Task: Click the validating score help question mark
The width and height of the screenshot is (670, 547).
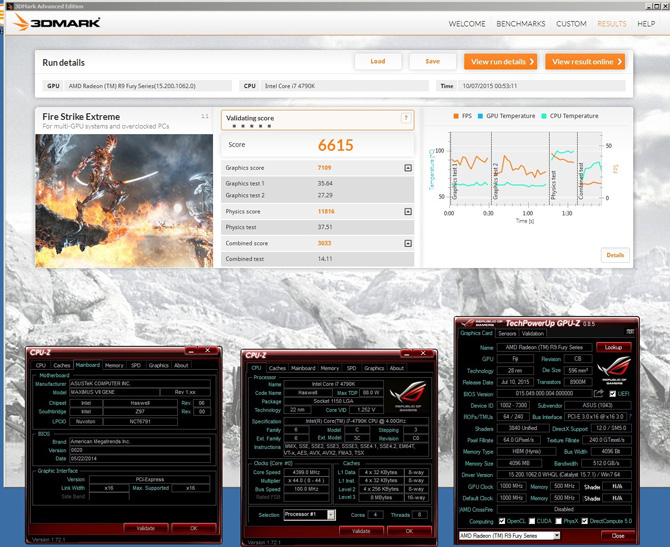Action: pos(406,118)
